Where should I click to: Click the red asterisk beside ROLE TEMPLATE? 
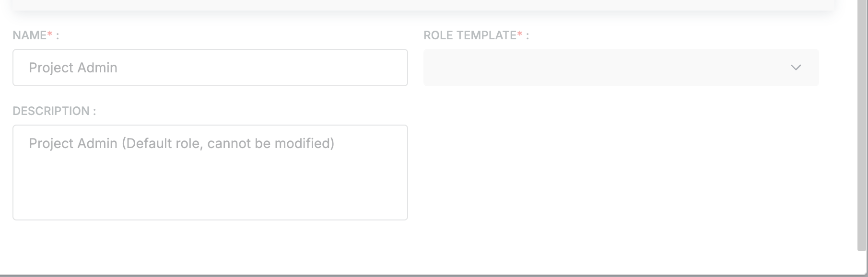(520, 34)
